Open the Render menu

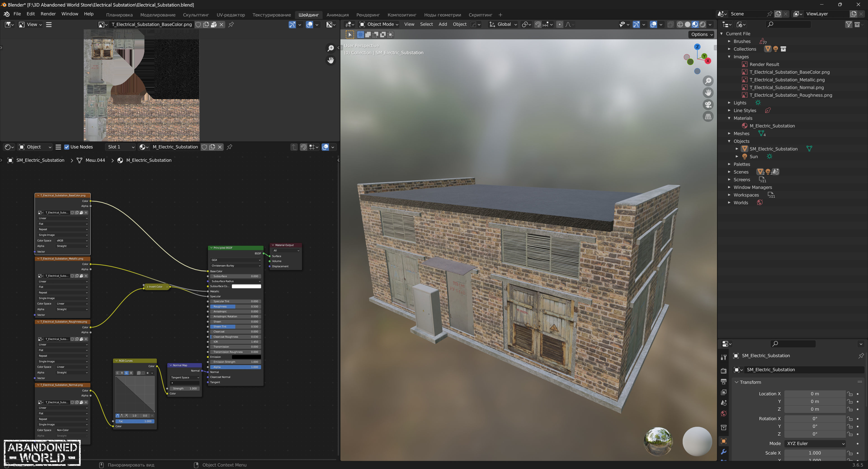[48, 14]
